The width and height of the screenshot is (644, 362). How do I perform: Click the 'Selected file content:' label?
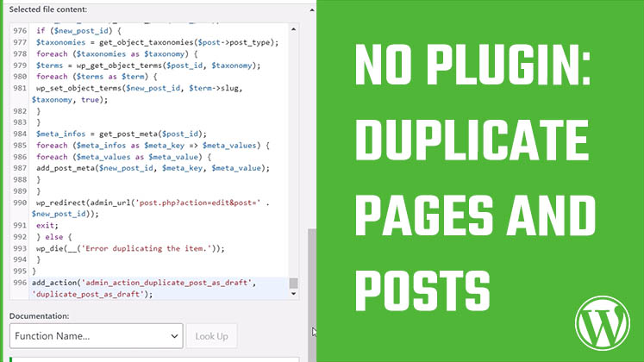pyautogui.click(x=48, y=9)
